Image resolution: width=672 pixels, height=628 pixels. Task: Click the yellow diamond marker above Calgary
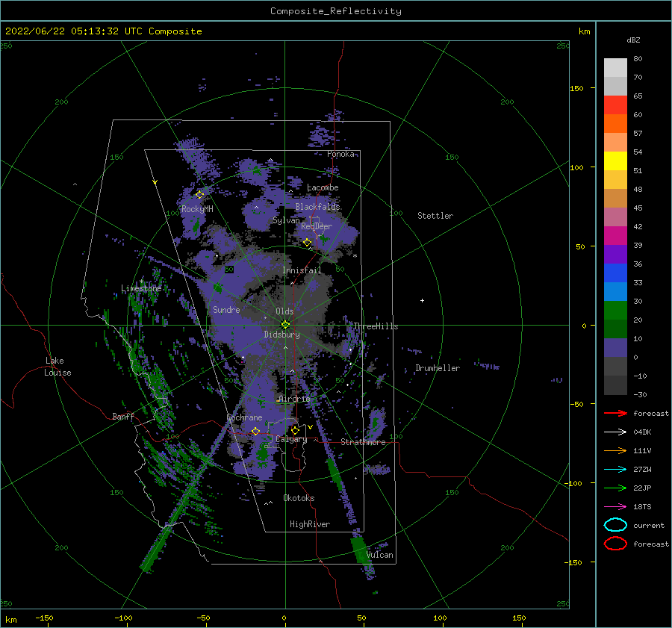click(x=295, y=430)
